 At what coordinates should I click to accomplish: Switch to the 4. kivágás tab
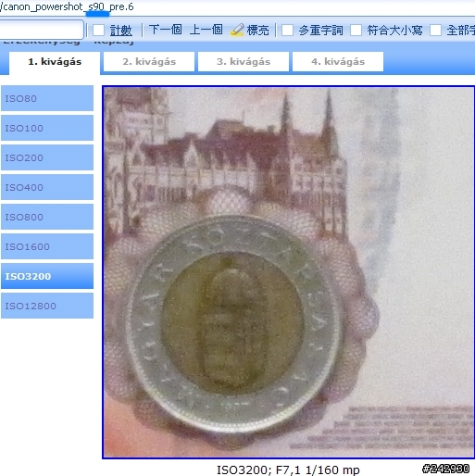tap(338, 62)
